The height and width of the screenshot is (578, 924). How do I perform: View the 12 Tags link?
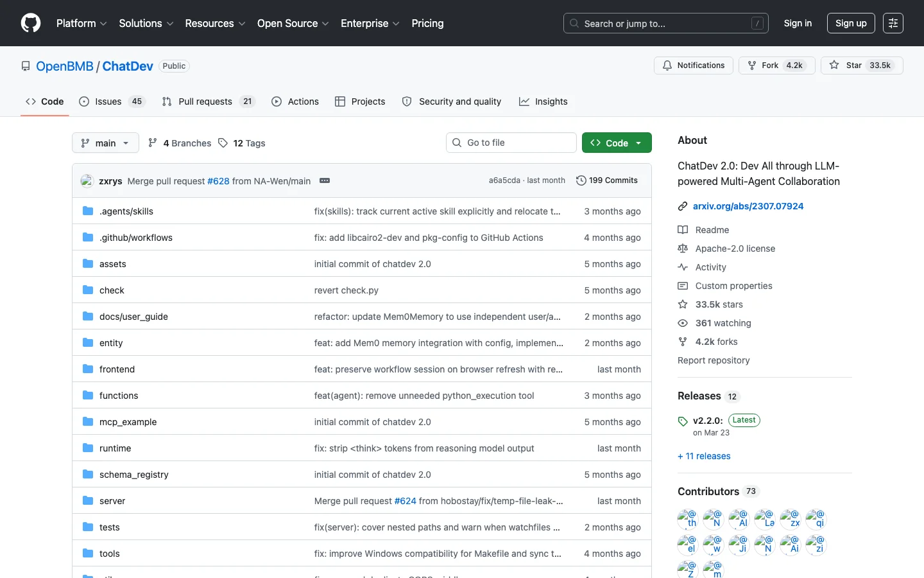click(x=242, y=143)
